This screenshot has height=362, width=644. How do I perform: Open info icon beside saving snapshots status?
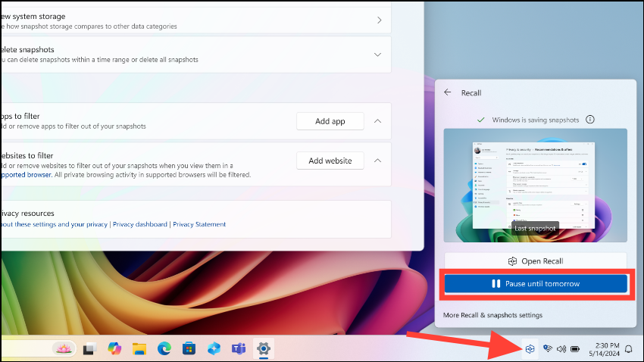tap(589, 120)
